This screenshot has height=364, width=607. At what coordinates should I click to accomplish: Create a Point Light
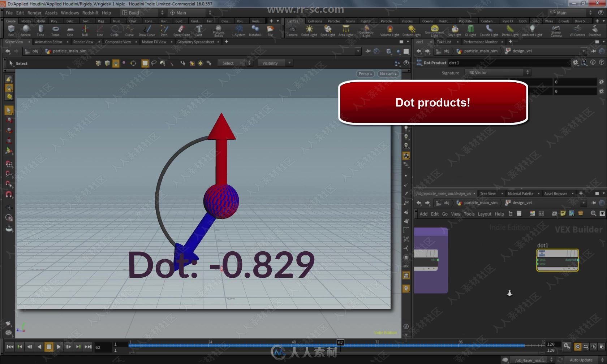tap(309, 31)
